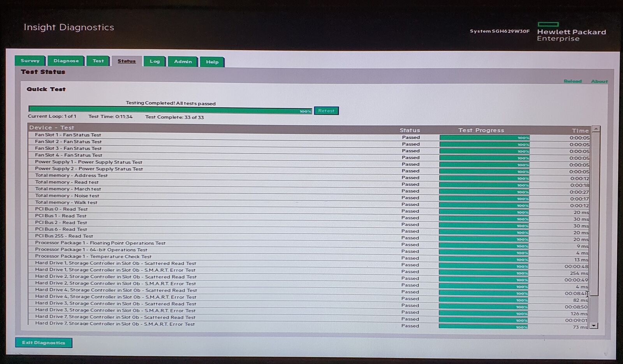Screen dimensions: 623x364
Task: Select 'PCI Bus 2 - Read Test' row
Action: coord(309,223)
